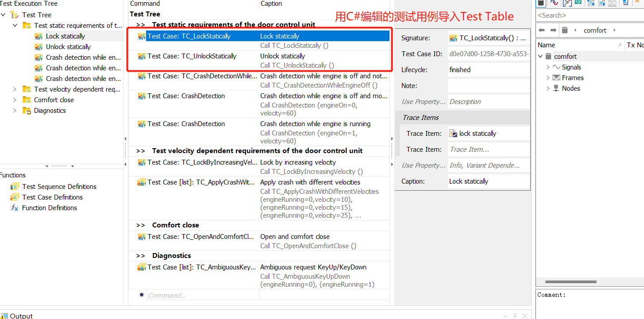Expand the Signals node under comfort
This screenshot has width=644, height=319.
tap(548, 67)
